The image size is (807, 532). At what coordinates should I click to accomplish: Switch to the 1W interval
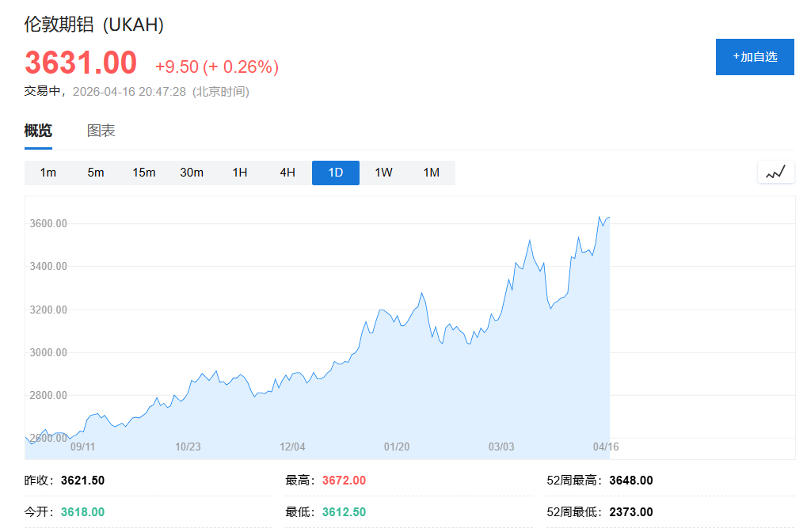coord(383,172)
